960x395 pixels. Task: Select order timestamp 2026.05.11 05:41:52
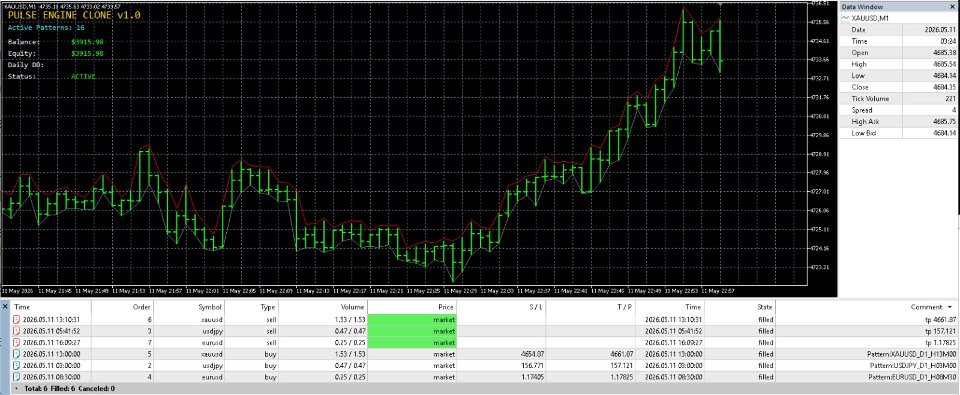pos(52,331)
